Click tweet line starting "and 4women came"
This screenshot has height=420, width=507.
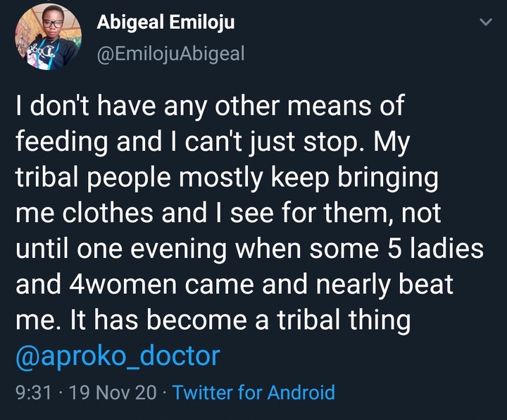tap(234, 285)
